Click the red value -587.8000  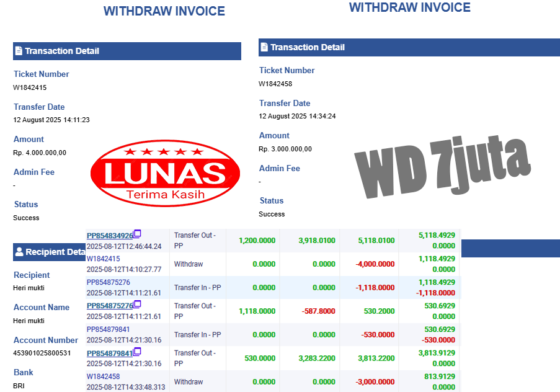tap(319, 311)
